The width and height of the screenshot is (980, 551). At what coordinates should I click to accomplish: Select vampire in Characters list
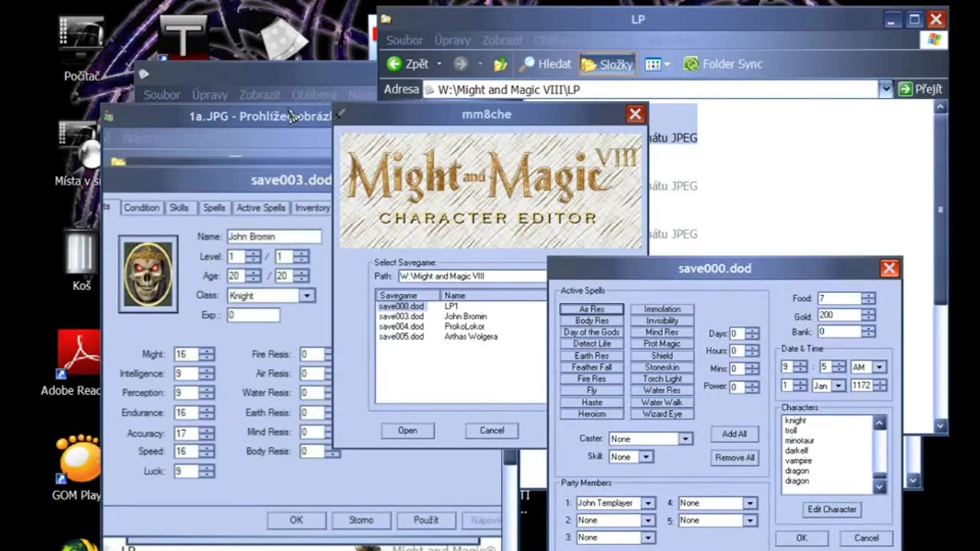click(x=798, y=461)
